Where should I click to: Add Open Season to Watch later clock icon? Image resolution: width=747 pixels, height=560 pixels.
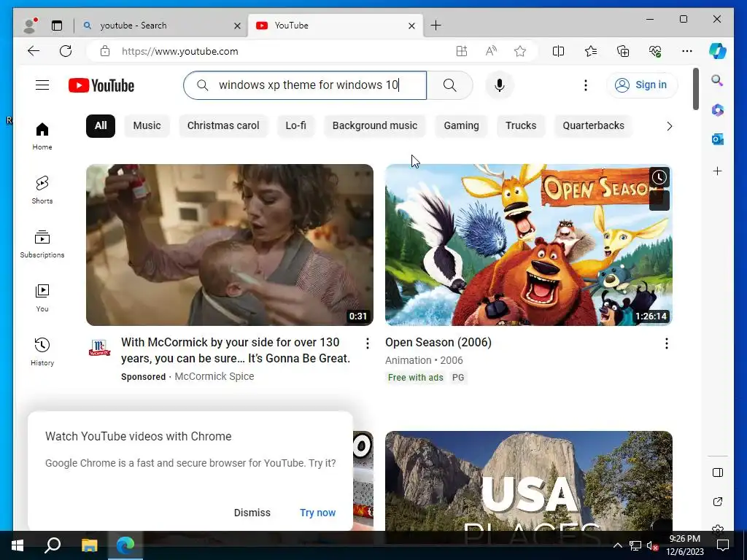pos(659,178)
